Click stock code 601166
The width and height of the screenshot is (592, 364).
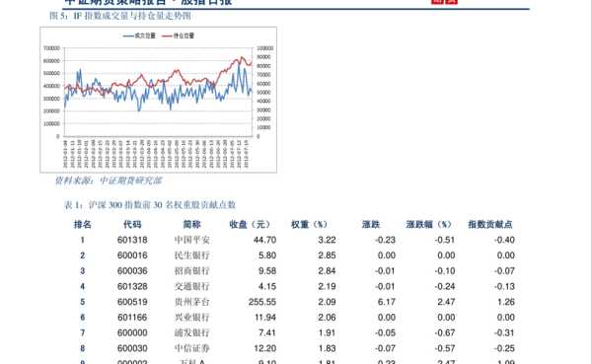point(132,318)
